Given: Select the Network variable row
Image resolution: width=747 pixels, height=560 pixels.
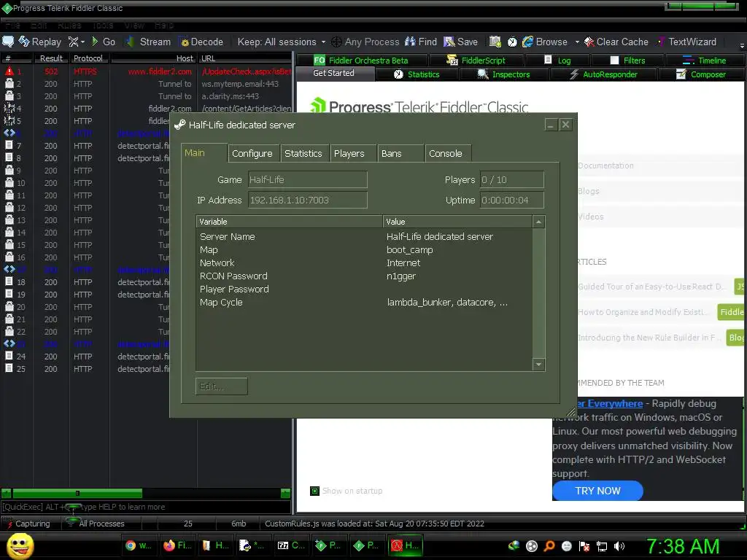Looking at the screenshot, I should (x=364, y=262).
